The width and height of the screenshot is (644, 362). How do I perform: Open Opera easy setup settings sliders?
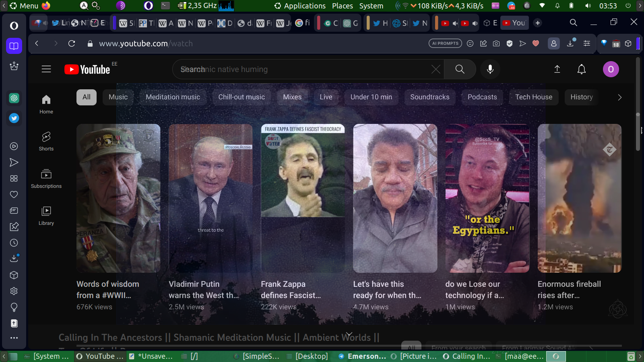[587, 43]
